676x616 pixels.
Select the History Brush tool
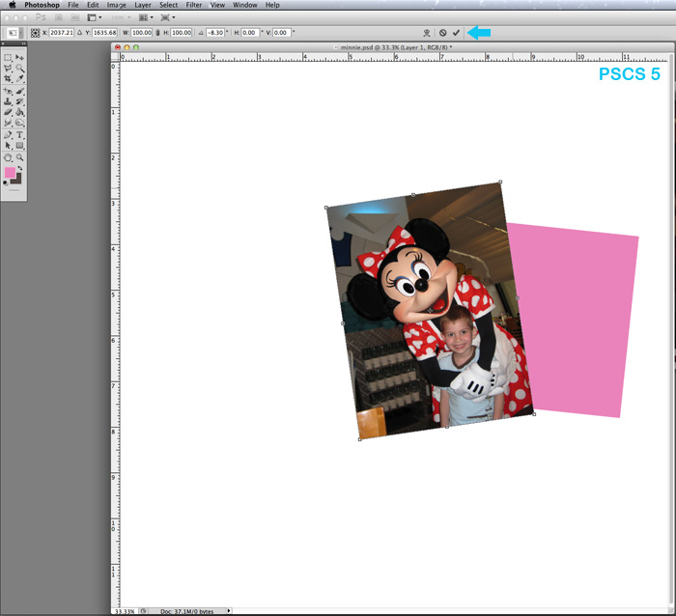pos(19,101)
